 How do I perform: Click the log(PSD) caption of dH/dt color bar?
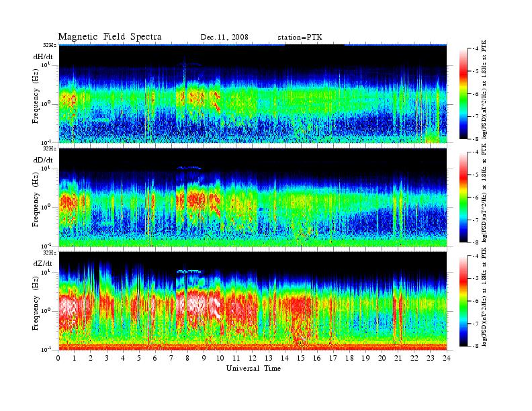point(484,89)
